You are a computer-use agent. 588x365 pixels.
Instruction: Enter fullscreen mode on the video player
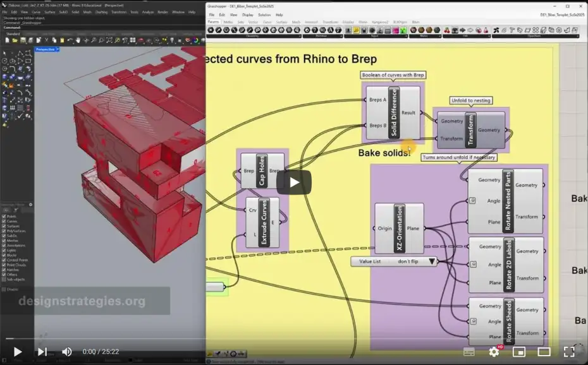(x=568, y=352)
